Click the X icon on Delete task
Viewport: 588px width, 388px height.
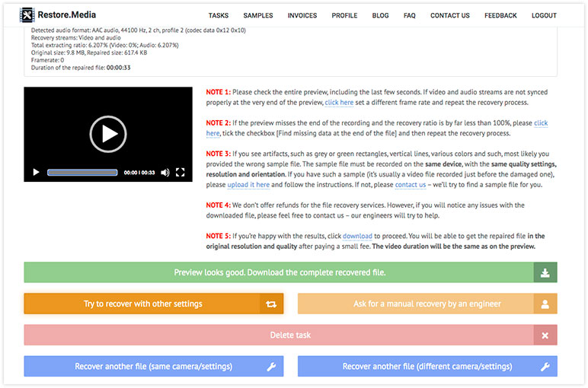(545, 336)
